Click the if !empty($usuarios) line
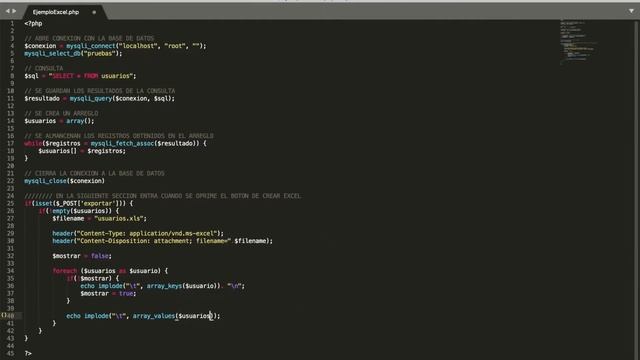This screenshot has width=640, height=360. click(79, 211)
